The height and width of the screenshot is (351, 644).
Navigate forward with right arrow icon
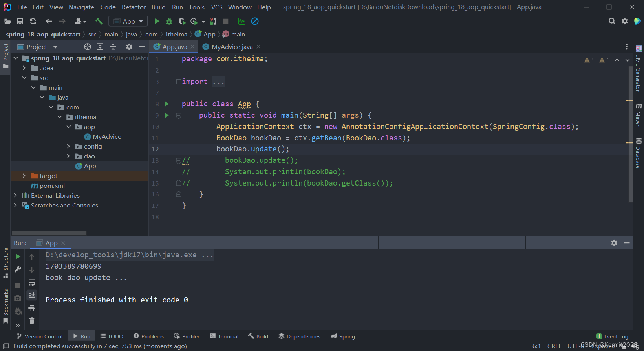point(62,21)
